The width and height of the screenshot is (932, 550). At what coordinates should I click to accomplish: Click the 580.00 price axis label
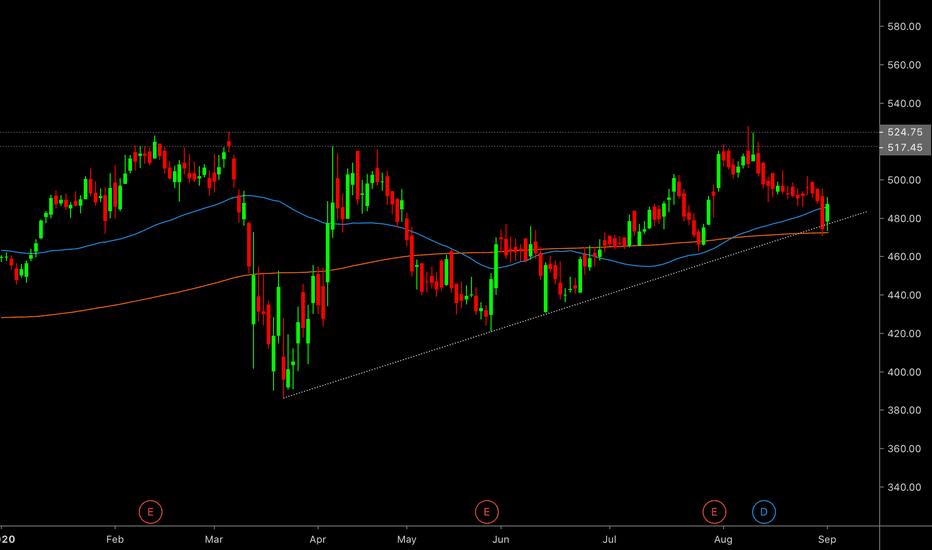[x=904, y=27]
